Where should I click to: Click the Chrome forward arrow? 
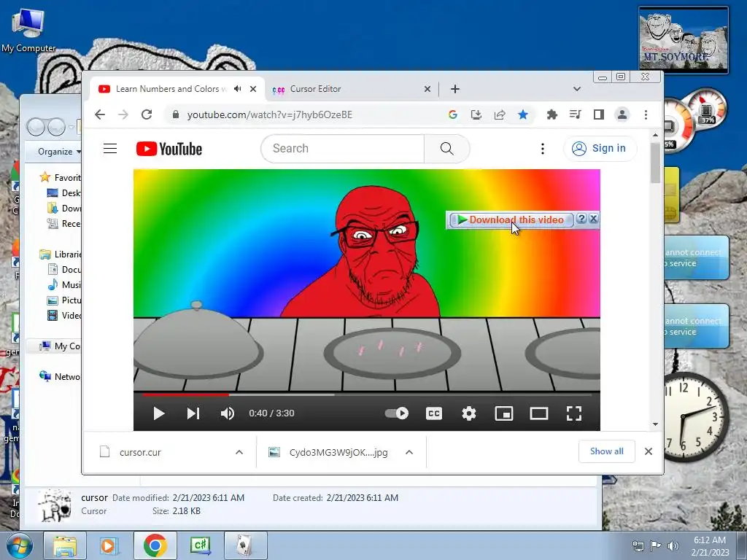point(123,114)
